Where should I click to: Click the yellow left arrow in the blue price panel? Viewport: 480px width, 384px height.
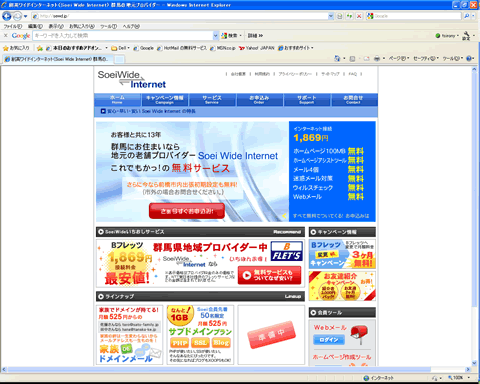284,216
